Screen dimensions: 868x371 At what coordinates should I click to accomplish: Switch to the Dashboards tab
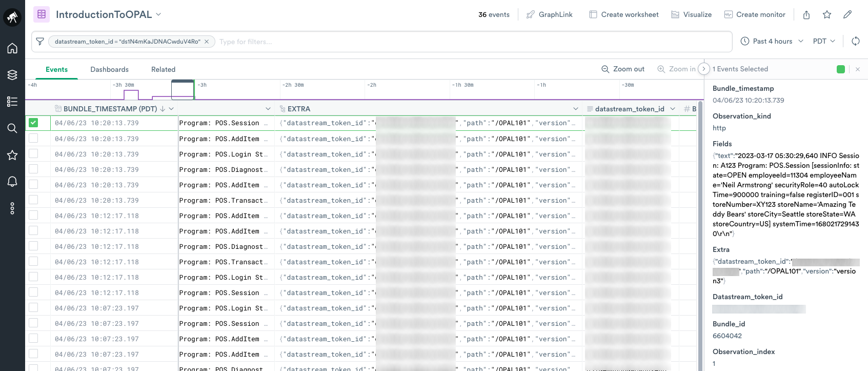[110, 69]
